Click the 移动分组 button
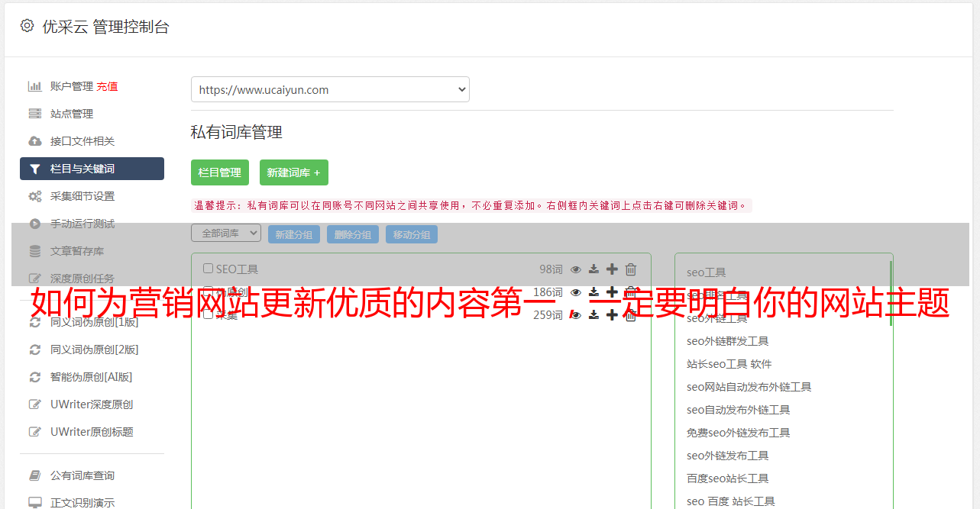Image resolution: width=980 pixels, height=509 pixels. point(412,234)
